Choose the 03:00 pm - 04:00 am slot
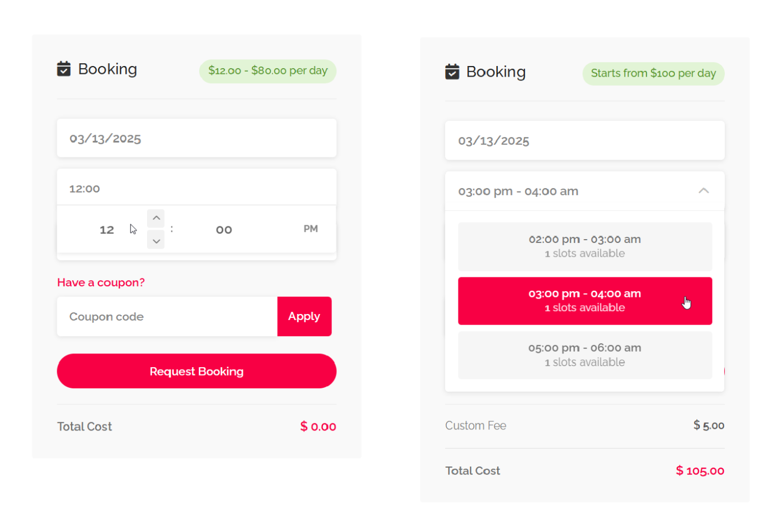This screenshot has height=532, width=782. pyautogui.click(x=584, y=301)
